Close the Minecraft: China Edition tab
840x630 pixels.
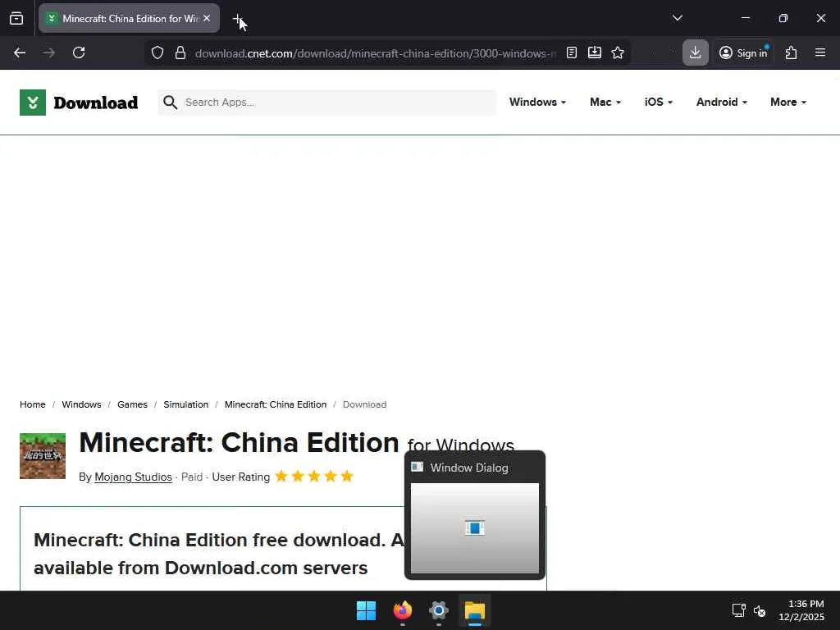207,18
